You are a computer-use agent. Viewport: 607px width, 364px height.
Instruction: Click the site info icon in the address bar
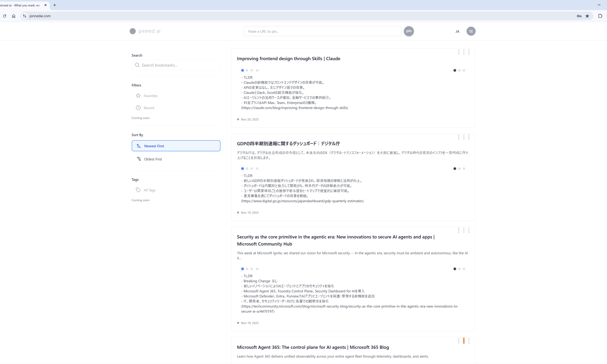pos(25,16)
